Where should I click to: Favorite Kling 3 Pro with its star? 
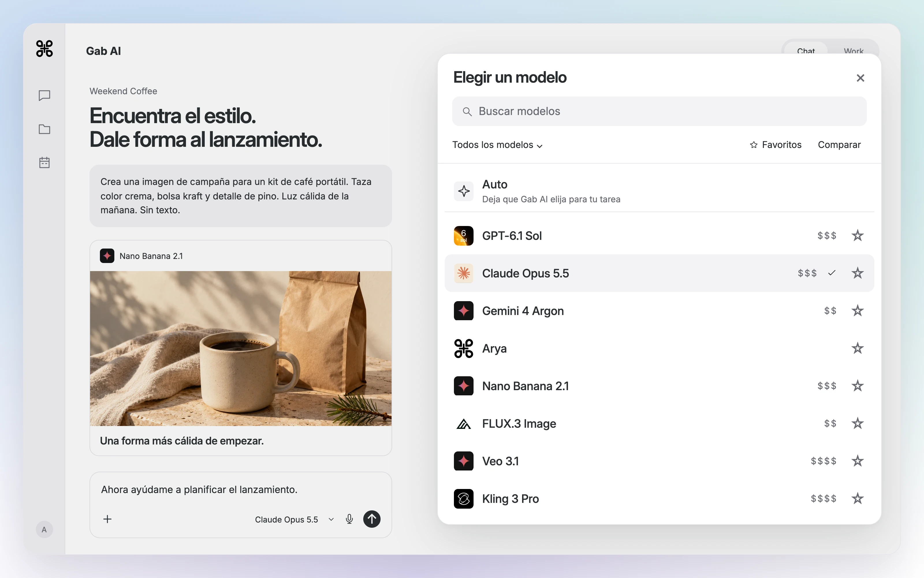tap(858, 499)
